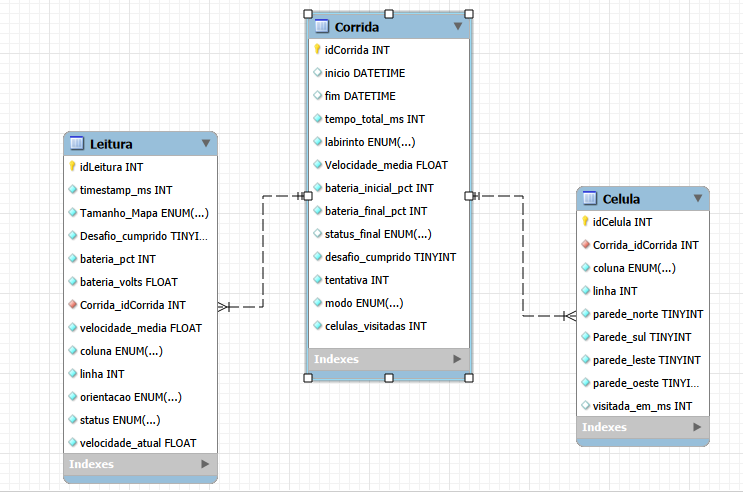Viewport: 743px width, 492px height.
Task: Click the top-left resize handle of Corrida
Action: point(308,14)
